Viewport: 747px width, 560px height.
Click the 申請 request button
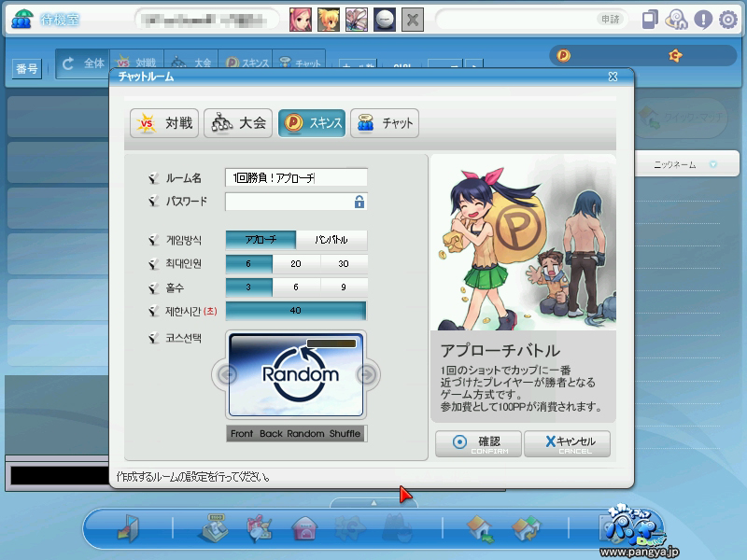[611, 19]
